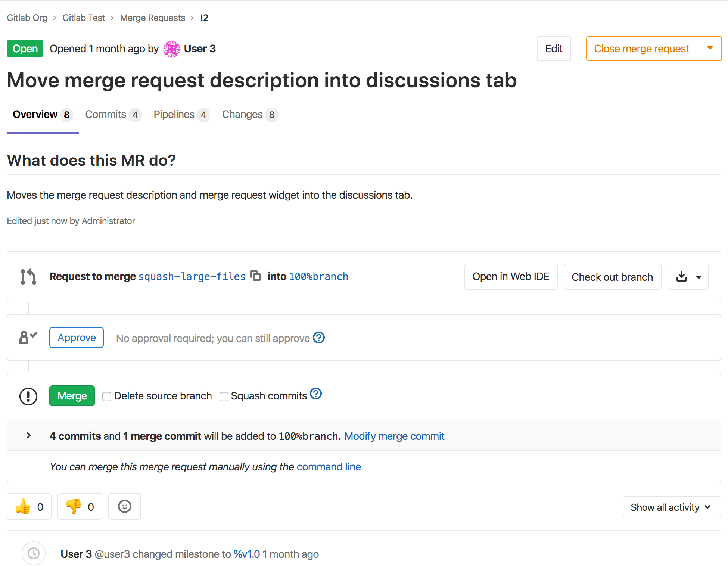Click the approvals person icon

(28, 338)
